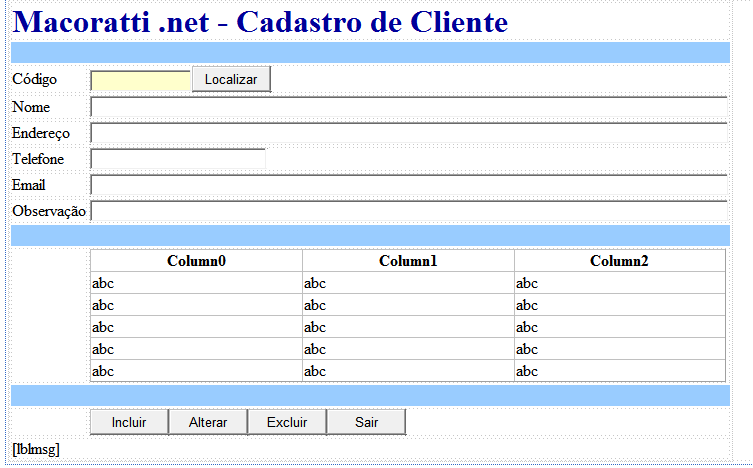Screen dimensions: 753x468
Task: Click the Sair button
Action: [x=366, y=422]
